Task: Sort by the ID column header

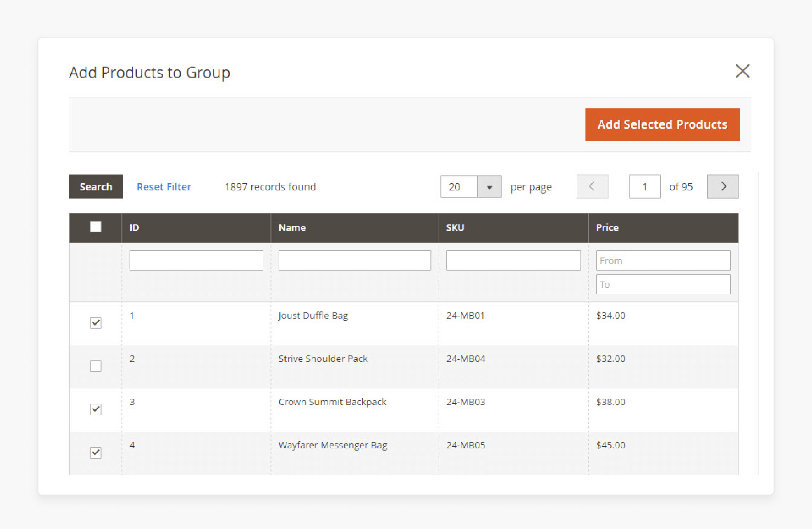Action: click(x=134, y=228)
